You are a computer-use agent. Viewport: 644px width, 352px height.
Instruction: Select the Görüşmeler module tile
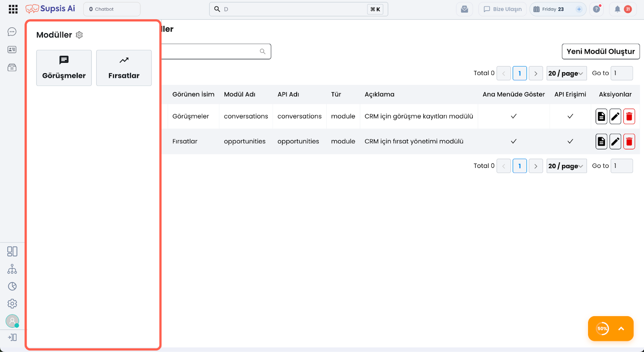tap(64, 68)
